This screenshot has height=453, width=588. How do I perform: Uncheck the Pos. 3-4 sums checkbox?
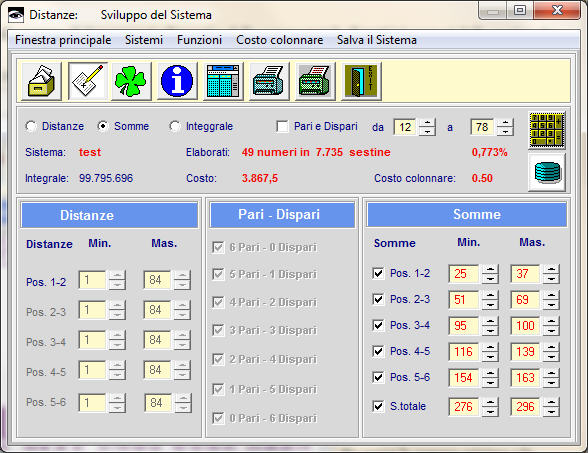(x=378, y=325)
